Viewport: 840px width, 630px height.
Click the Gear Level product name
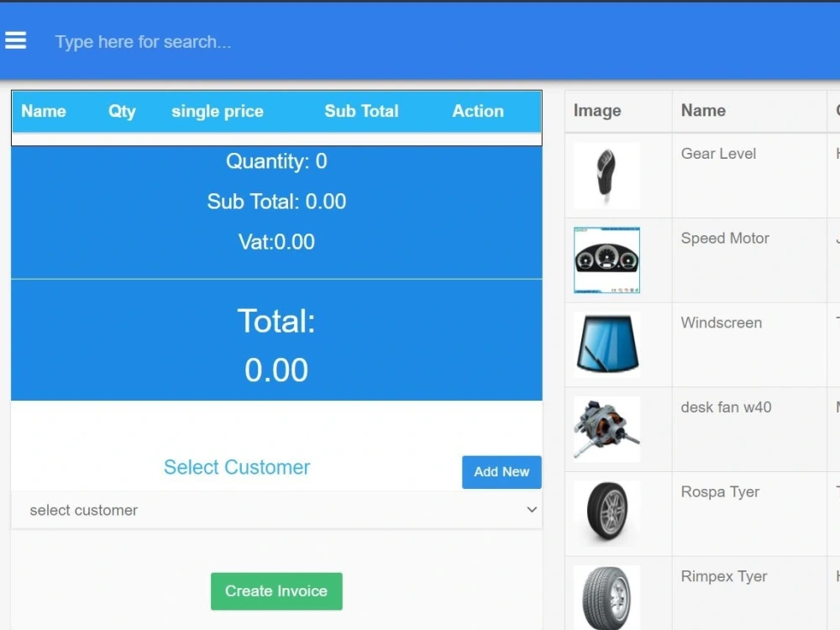tap(718, 154)
